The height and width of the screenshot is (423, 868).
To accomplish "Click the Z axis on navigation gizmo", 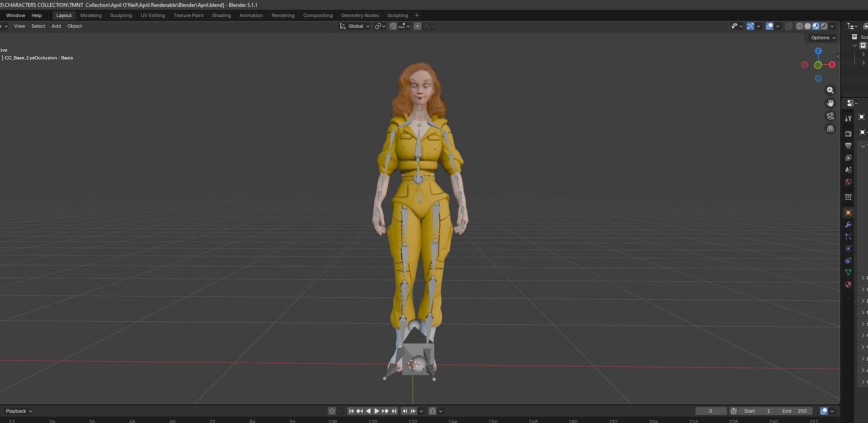I will pos(818,50).
